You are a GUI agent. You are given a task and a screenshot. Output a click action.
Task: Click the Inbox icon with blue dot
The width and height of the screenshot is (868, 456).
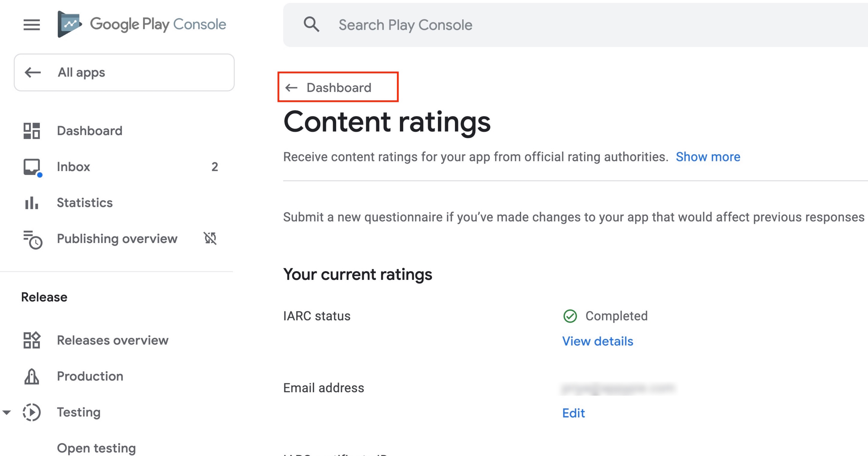pyautogui.click(x=32, y=167)
